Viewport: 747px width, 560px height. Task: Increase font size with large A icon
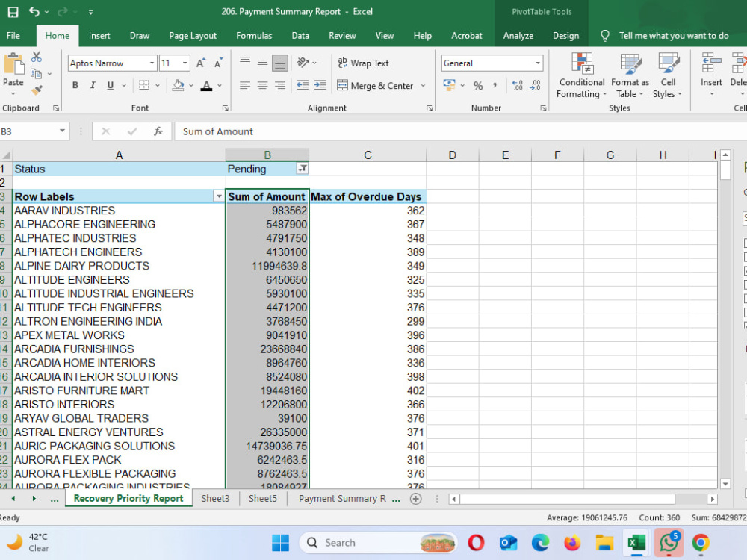200,63
